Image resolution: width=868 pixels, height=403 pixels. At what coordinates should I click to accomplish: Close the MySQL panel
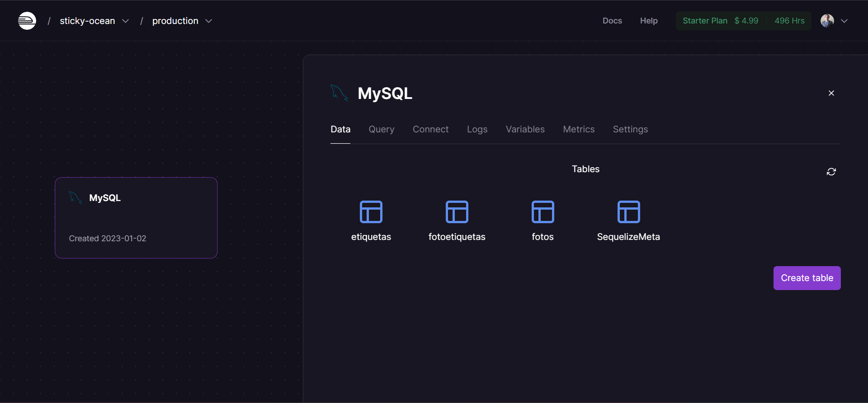click(831, 93)
